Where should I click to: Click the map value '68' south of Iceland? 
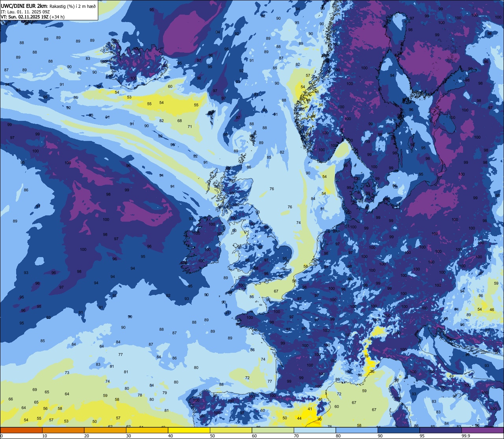click(x=180, y=121)
